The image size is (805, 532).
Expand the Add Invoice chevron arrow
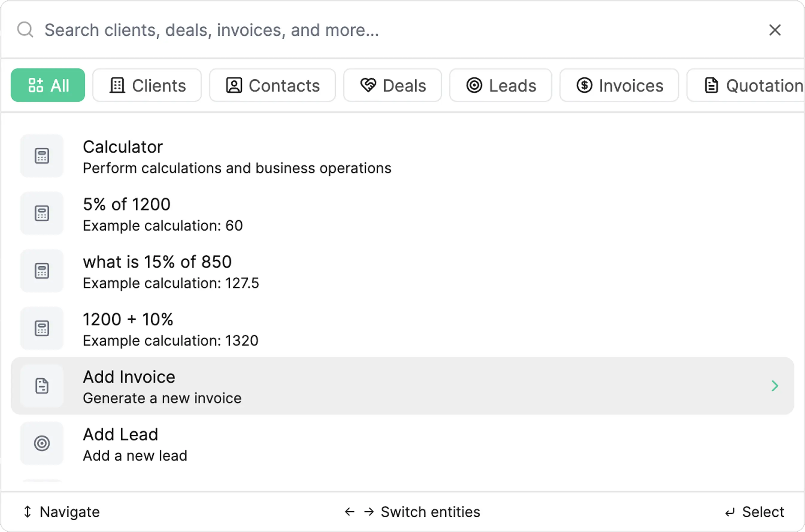point(774,386)
